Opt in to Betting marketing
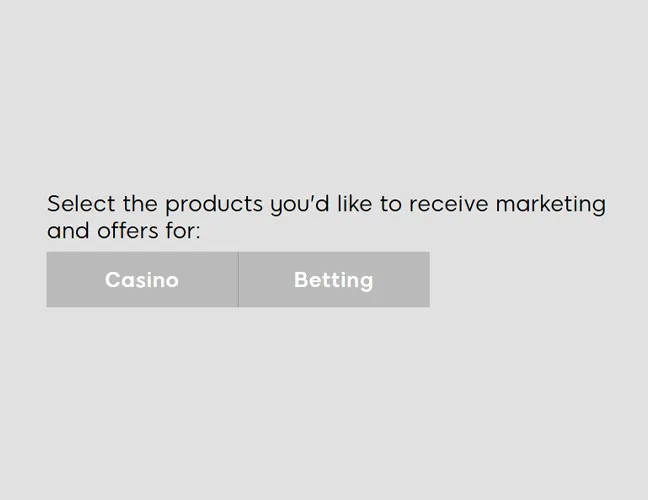Image resolution: width=648 pixels, height=500 pixels. click(334, 279)
